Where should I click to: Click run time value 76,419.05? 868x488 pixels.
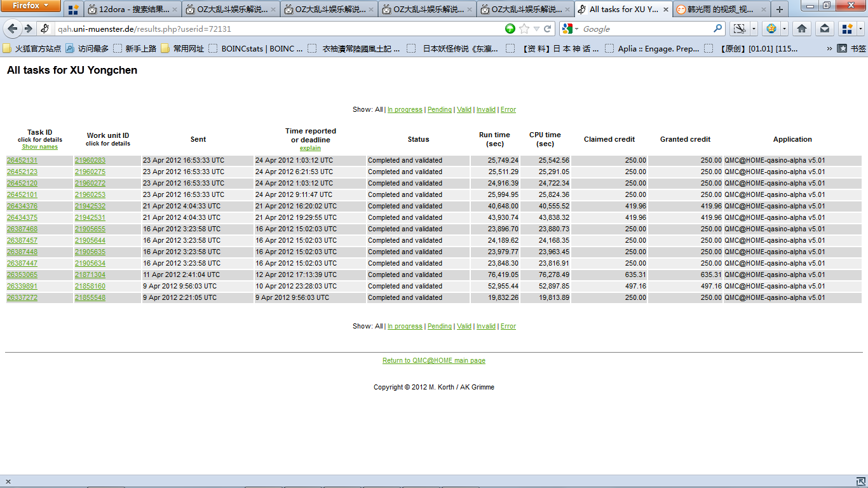503,274
